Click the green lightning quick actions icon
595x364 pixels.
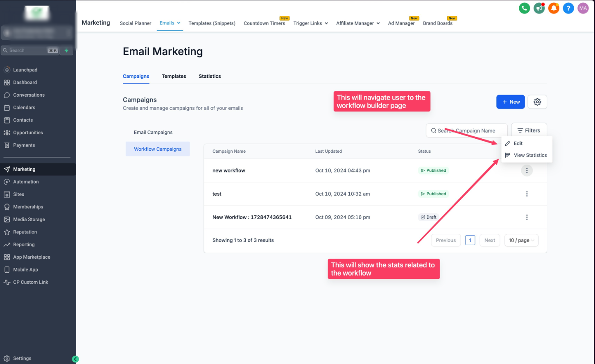point(66,50)
